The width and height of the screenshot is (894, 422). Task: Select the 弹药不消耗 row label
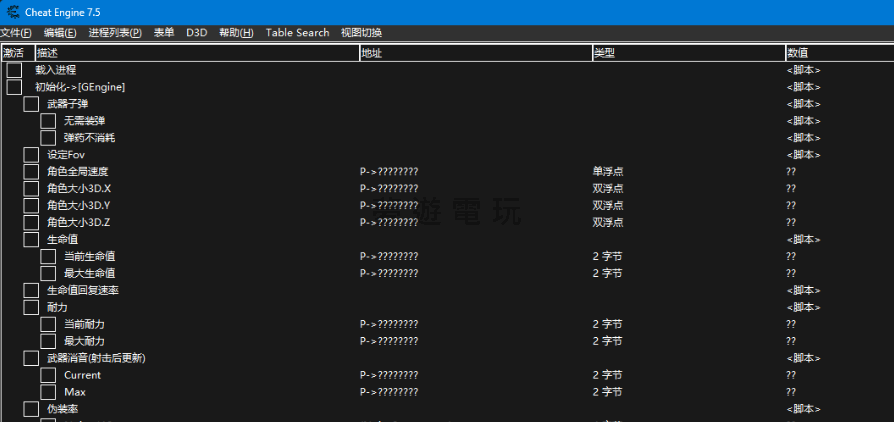tap(90, 138)
